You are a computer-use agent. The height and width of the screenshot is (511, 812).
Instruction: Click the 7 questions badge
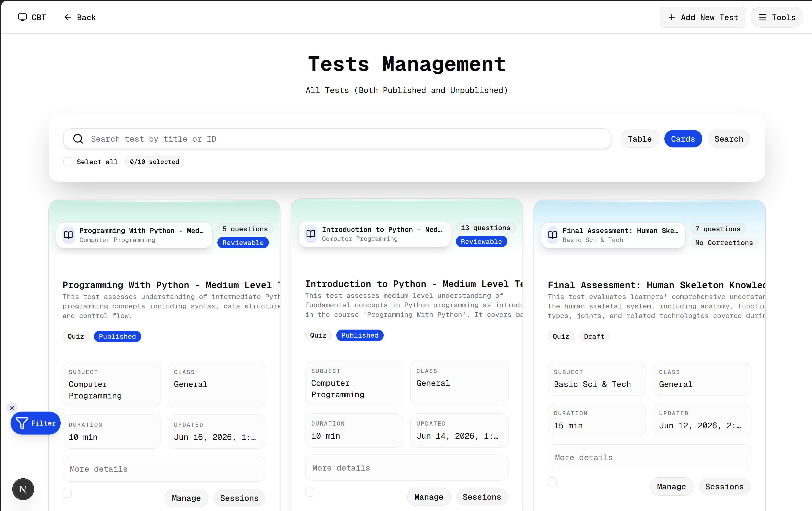coord(718,229)
